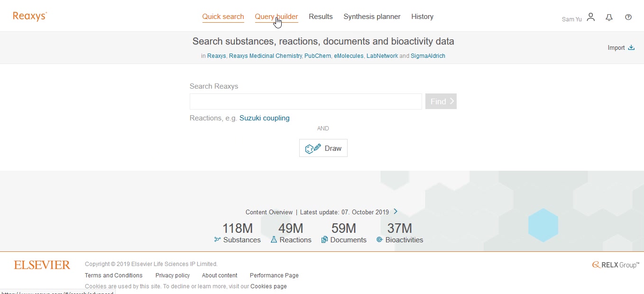Viewport: 644px width, 294px height.
Task: Switch to the Results tab
Action: 321,17
